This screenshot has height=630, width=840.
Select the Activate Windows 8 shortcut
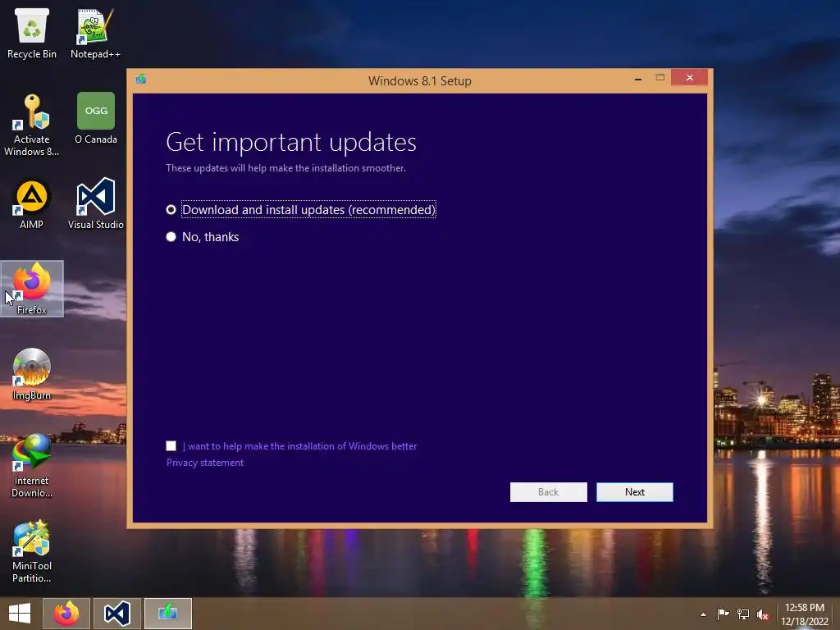coord(32,125)
